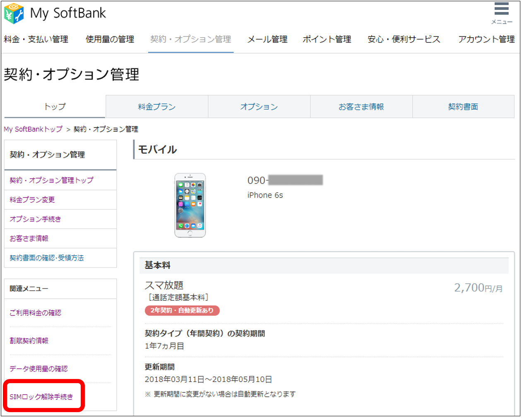The height and width of the screenshot is (420, 522).
Task: Open メール管理 in top navigation
Action: [267, 39]
